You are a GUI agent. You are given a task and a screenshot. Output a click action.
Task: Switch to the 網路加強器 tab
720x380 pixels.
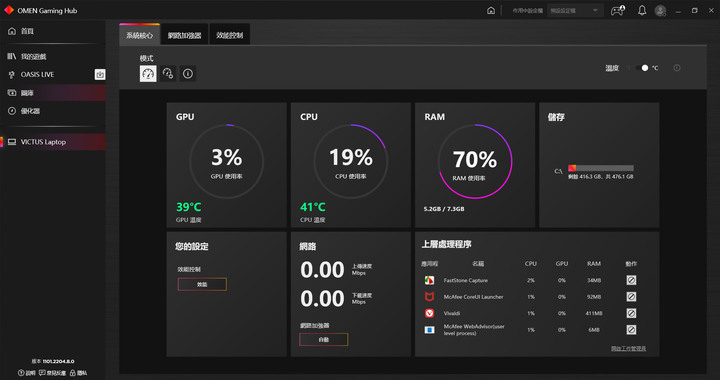(x=184, y=35)
